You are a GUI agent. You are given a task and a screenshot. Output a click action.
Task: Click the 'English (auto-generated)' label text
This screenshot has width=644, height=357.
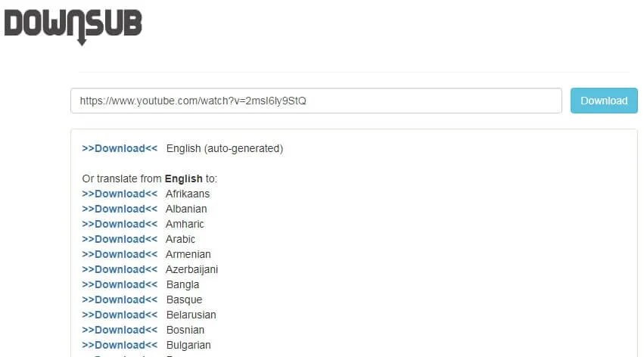tap(224, 148)
